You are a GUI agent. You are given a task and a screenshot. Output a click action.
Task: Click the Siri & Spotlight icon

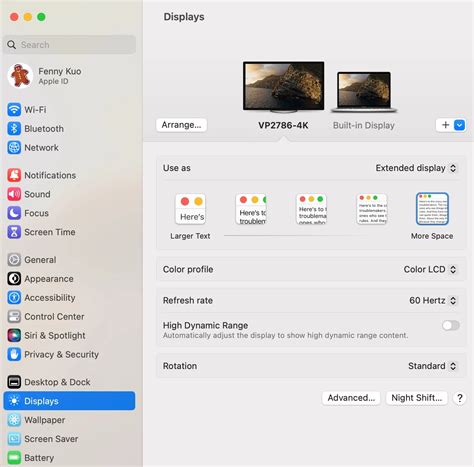pos(14,335)
